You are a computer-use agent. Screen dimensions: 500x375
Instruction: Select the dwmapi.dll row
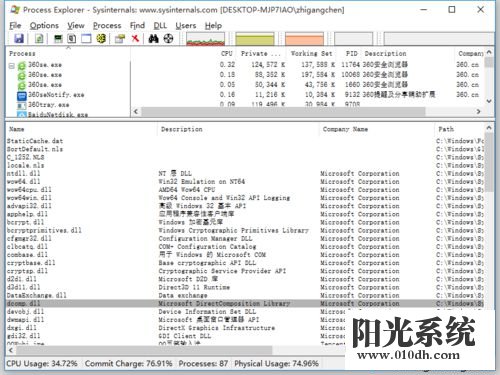click(176, 320)
